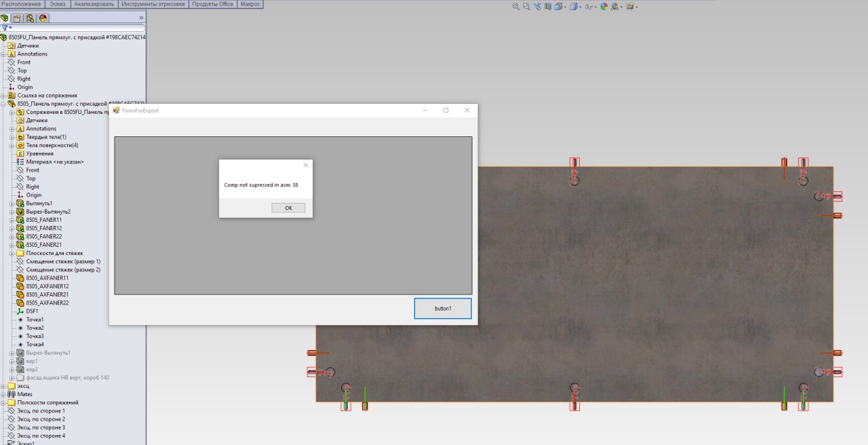Expand the Полскости сопряжений folder
This screenshot has height=445, width=868.
3,402
